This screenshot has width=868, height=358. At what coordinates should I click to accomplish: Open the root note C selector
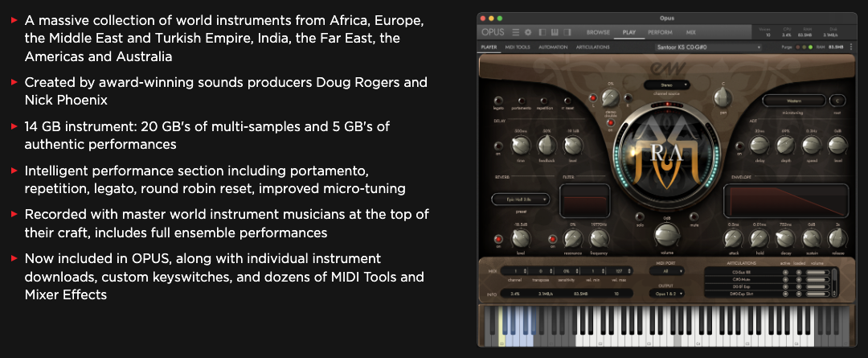(837, 101)
